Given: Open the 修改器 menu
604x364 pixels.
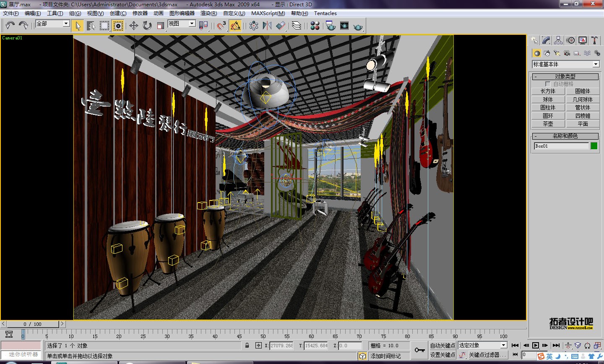Looking at the screenshot, I should click(140, 13).
